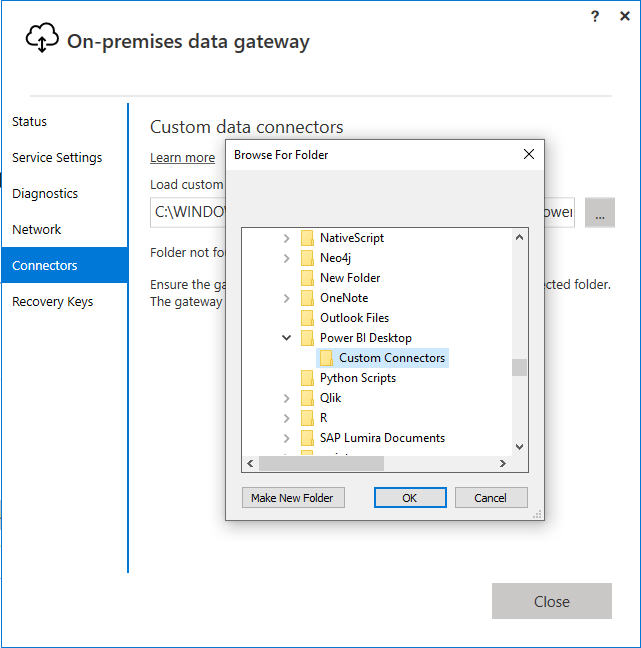Image resolution: width=641 pixels, height=648 pixels.
Task: Open the Status tab
Action: point(30,122)
